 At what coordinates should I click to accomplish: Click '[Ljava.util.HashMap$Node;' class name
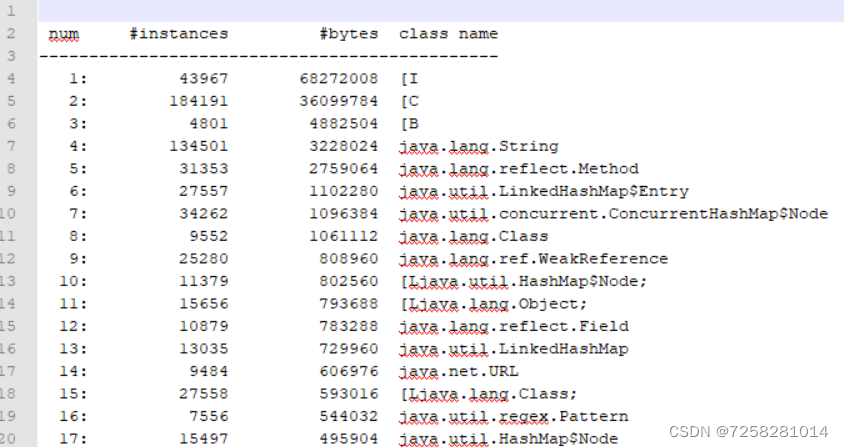tap(523, 282)
